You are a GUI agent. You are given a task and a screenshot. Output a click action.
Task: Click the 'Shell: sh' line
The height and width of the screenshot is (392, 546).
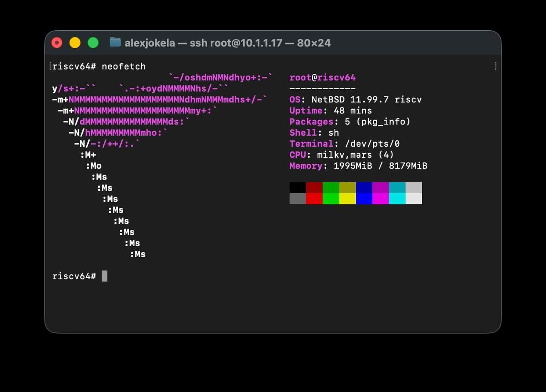pos(314,133)
